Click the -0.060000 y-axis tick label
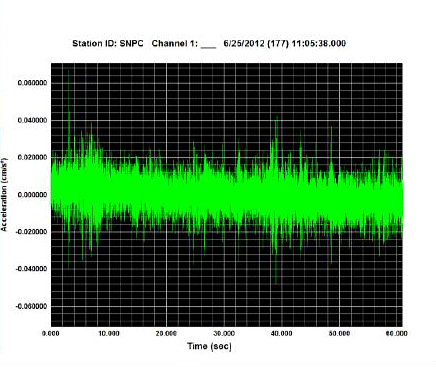Screen dimensions: 436x367 tap(31, 306)
